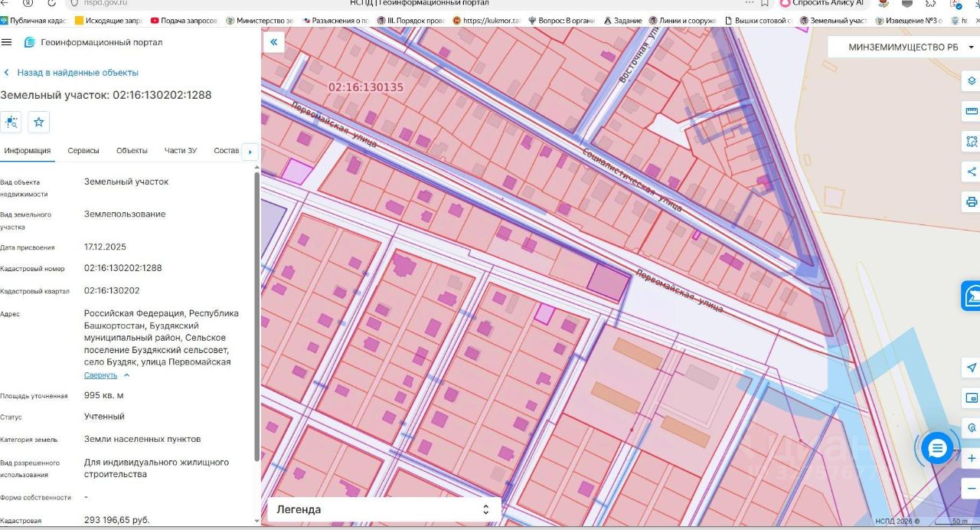Activate the area selection tool
Viewport: 980px width, 530px height.
[972, 142]
